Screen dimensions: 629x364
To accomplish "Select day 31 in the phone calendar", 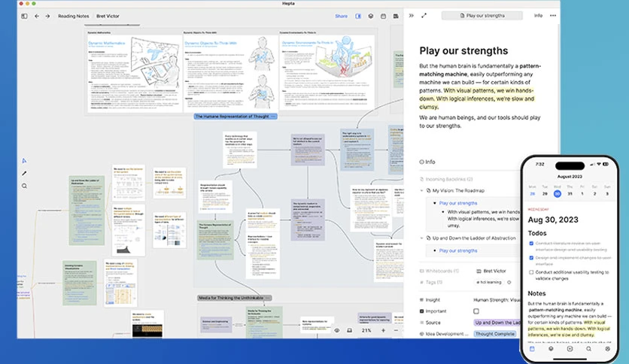I will pos(570,193).
